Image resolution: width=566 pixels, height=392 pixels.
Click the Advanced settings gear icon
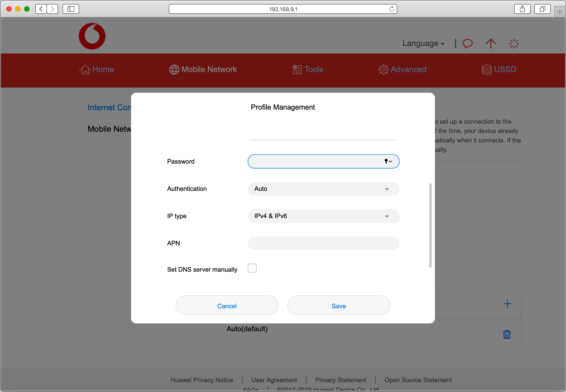pyautogui.click(x=383, y=69)
